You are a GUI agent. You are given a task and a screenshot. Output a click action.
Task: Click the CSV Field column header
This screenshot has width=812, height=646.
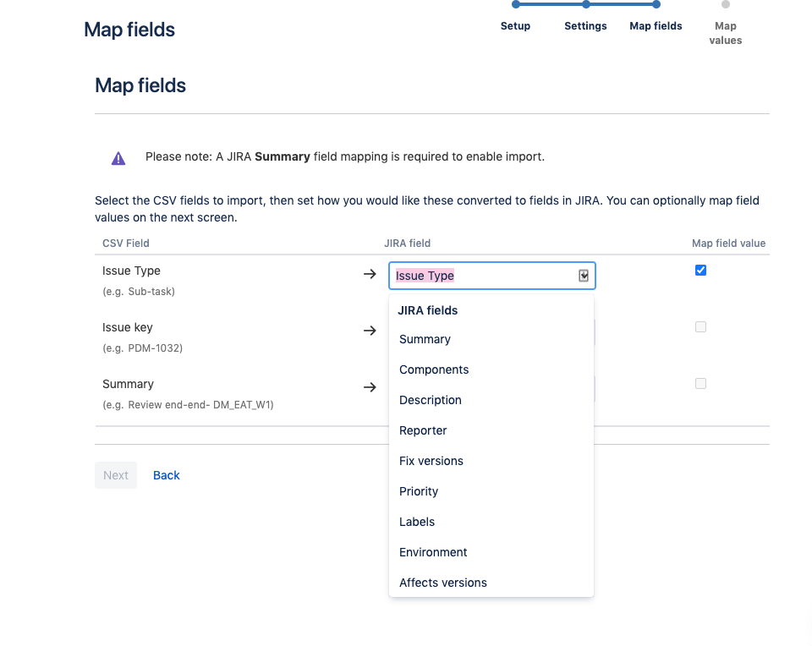pos(126,244)
